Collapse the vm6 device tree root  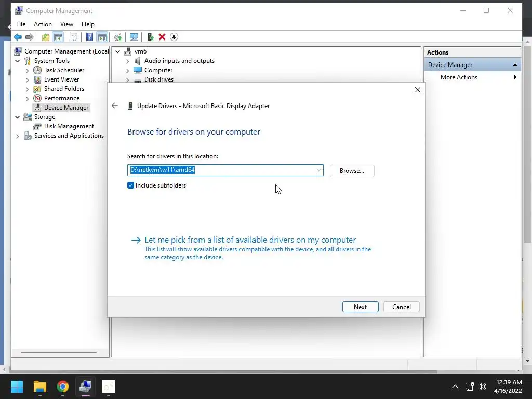click(118, 51)
